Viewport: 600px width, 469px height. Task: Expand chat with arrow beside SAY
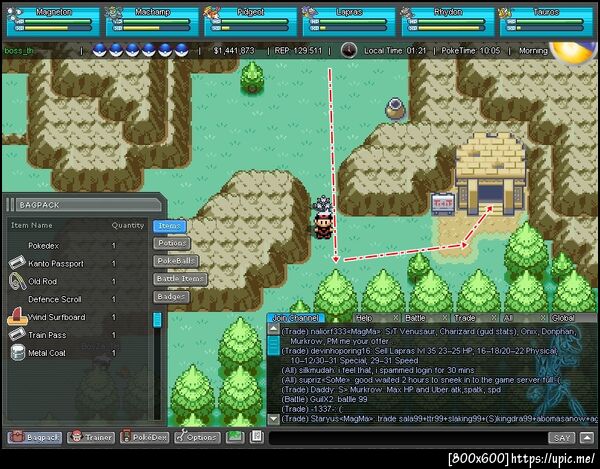point(587,438)
